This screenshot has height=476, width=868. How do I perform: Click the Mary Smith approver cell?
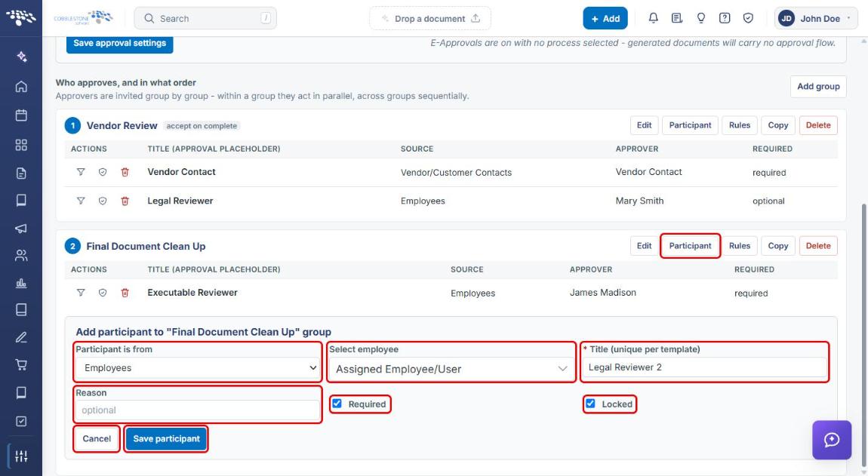click(x=639, y=201)
